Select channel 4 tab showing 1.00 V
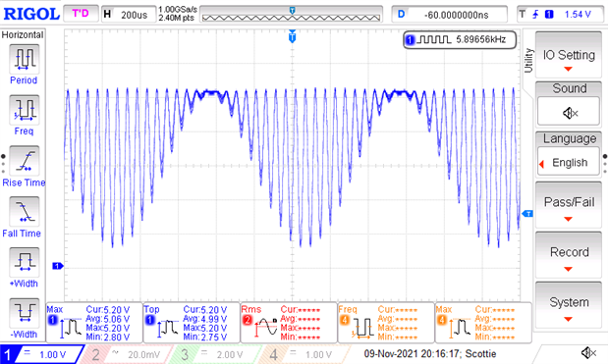The image size is (608, 364). (304, 354)
